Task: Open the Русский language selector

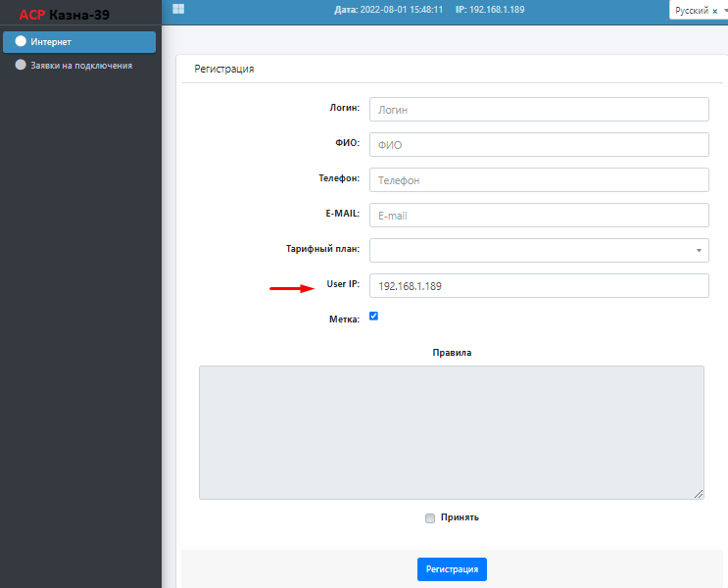Action: [x=694, y=10]
